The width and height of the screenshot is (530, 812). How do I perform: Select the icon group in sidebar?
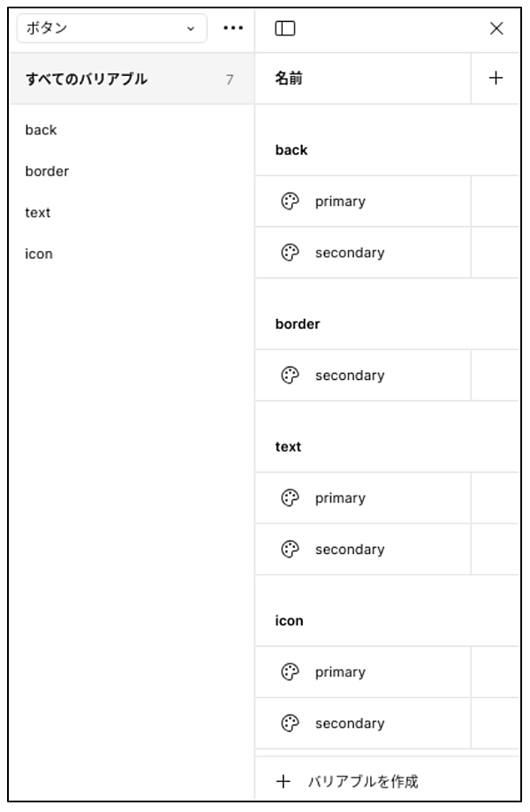click(x=39, y=254)
